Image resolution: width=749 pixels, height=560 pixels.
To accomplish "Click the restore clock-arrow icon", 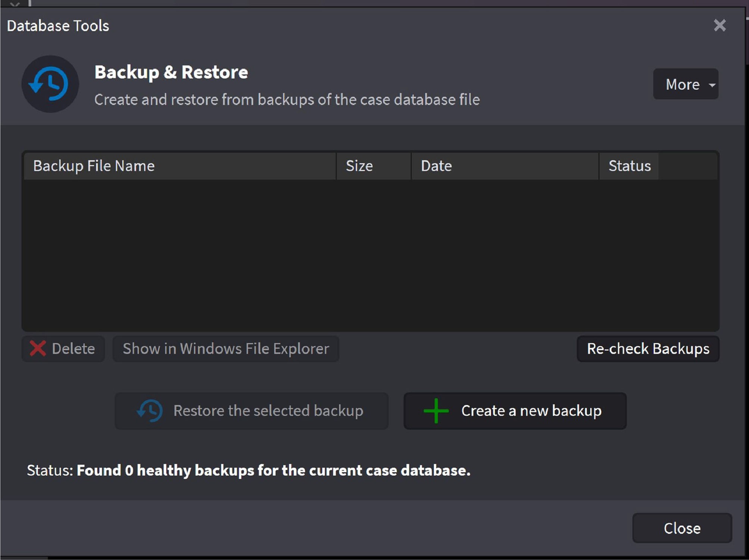I will tap(150, 411).
